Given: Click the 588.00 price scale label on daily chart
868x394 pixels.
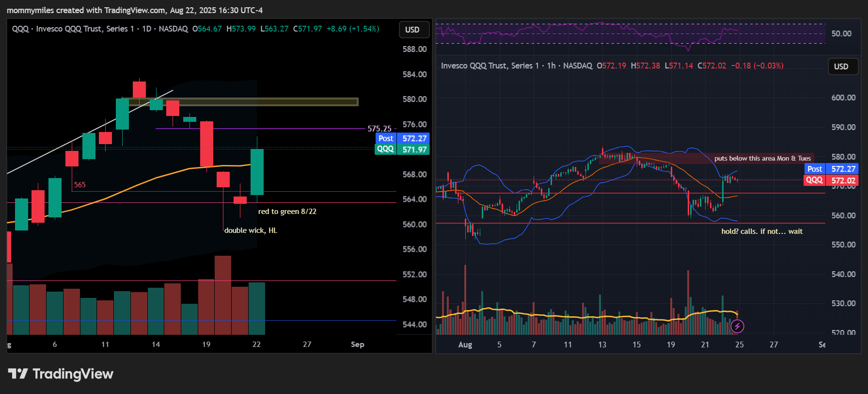Looking at the screenshot, I should point(414,49).
